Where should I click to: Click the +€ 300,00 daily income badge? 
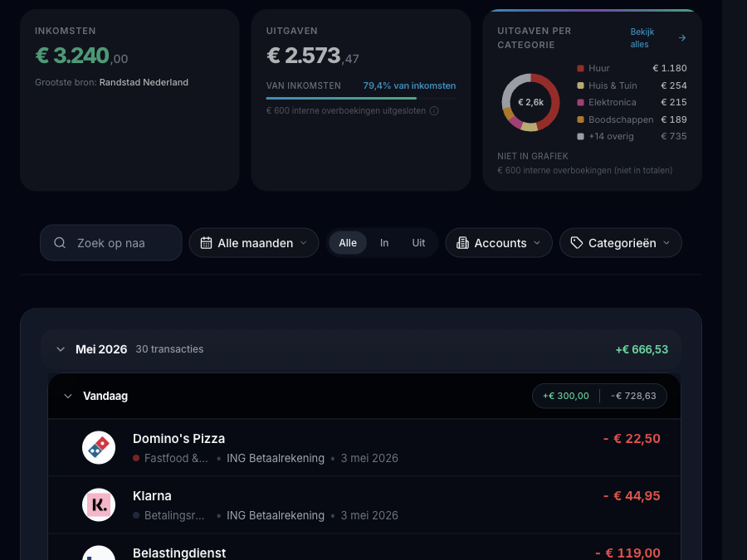(x=566, y=397)
